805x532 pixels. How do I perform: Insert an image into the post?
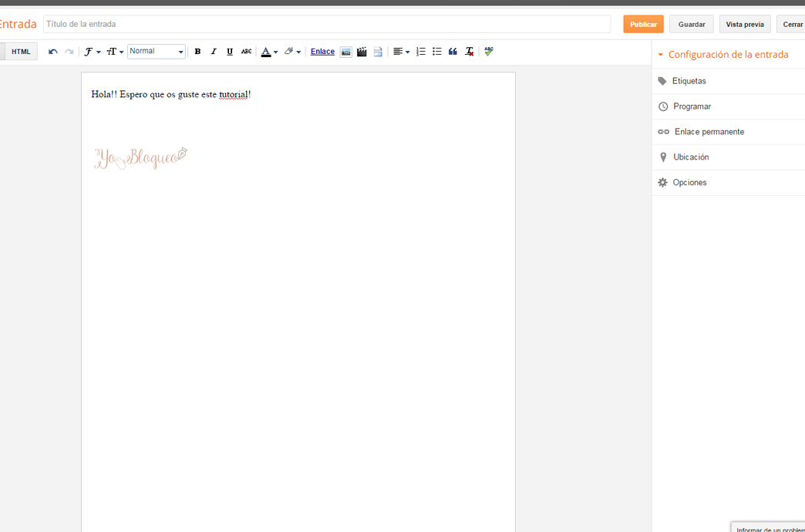point(346,52)
